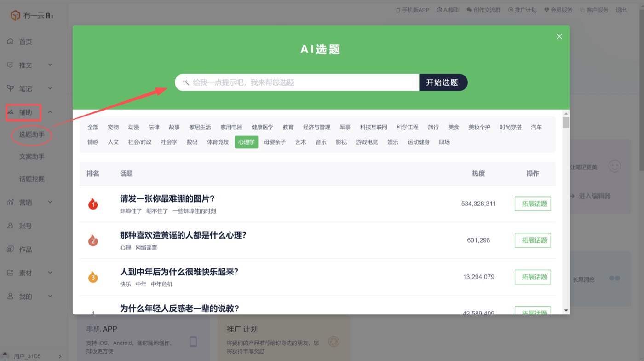Select the 心理学 category tag
The width and height of the screenshot is (644, 361).
pyautogui.click(x=246, y=142)
